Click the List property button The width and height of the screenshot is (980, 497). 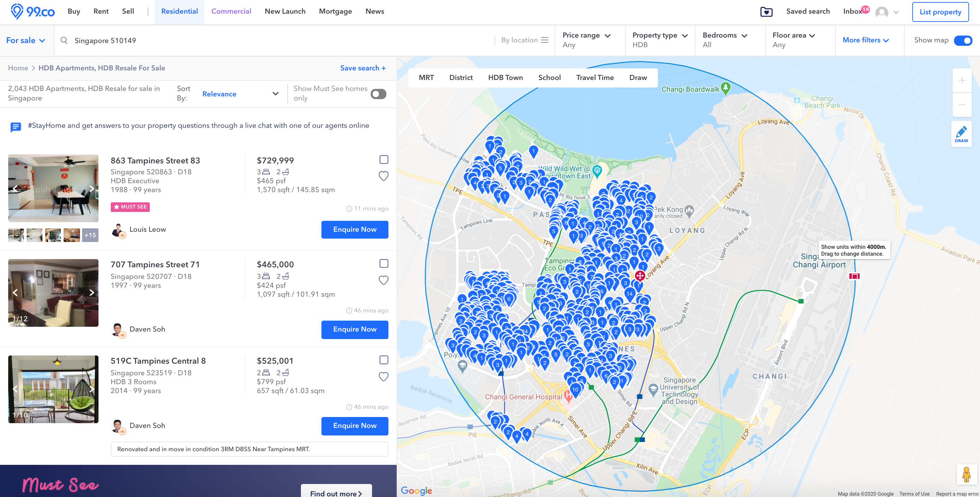940,12
